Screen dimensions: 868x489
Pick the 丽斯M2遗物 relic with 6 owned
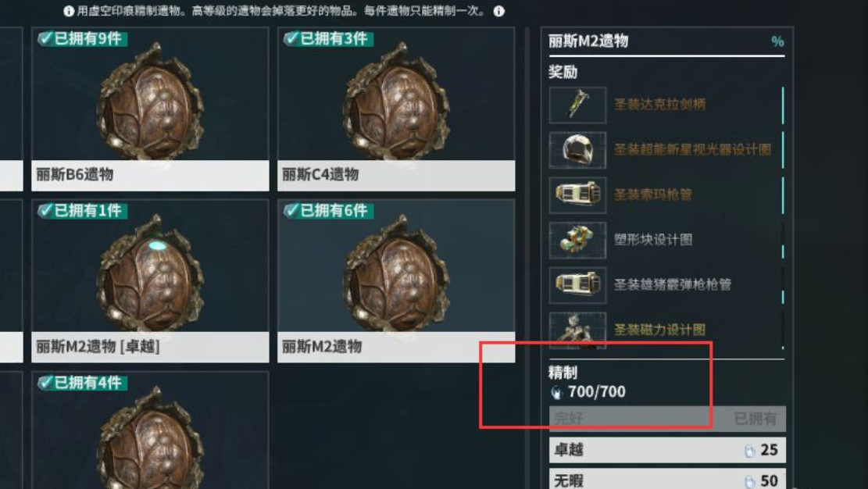click(x=396, y=280)
